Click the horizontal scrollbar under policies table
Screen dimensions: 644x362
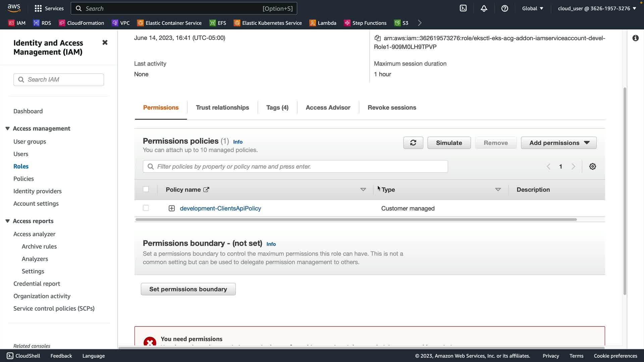pyautogui.click(x=356, y=220)
